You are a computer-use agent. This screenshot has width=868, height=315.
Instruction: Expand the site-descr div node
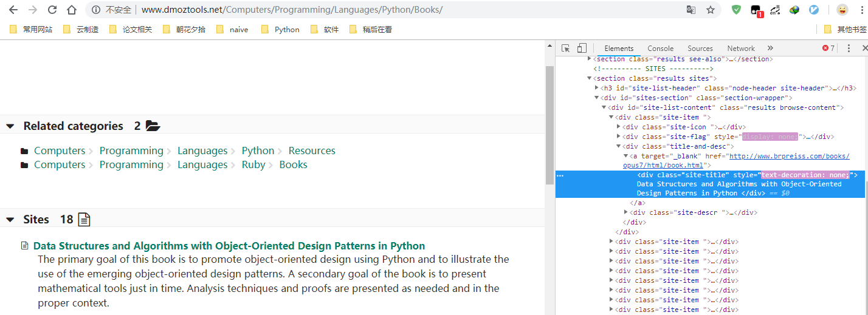626,212
